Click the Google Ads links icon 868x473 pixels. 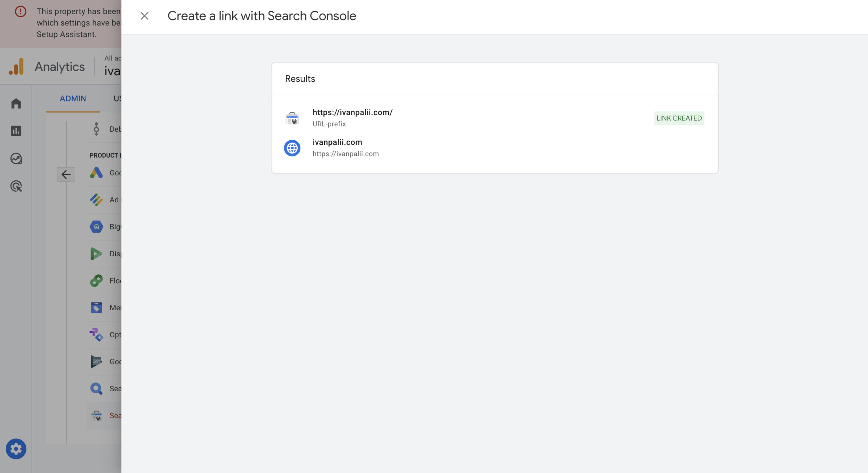tap(97, 173)
